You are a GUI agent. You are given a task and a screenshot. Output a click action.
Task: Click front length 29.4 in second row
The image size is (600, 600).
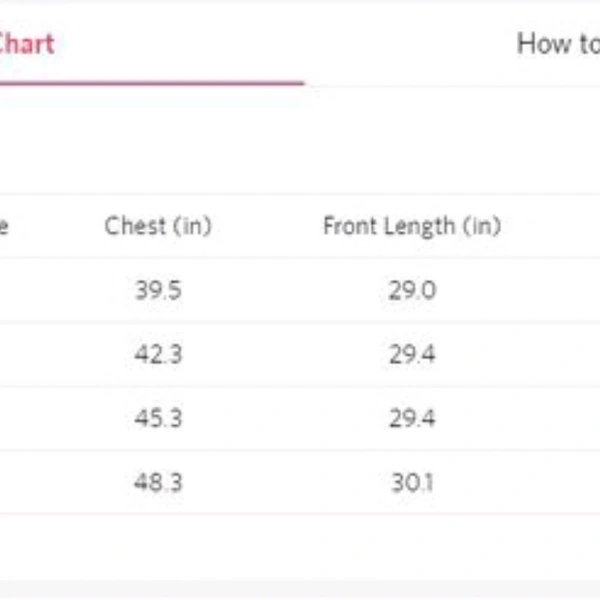tap(412, 355)
